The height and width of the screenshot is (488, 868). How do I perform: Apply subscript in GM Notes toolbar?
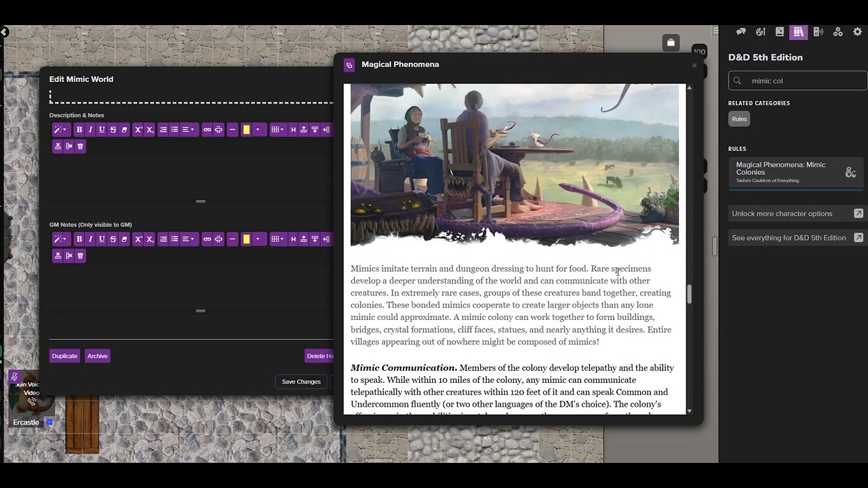tap(149, 239)
